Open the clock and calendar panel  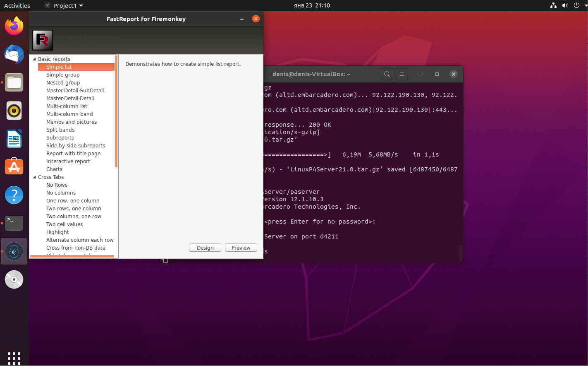click(x=312, y=5)
